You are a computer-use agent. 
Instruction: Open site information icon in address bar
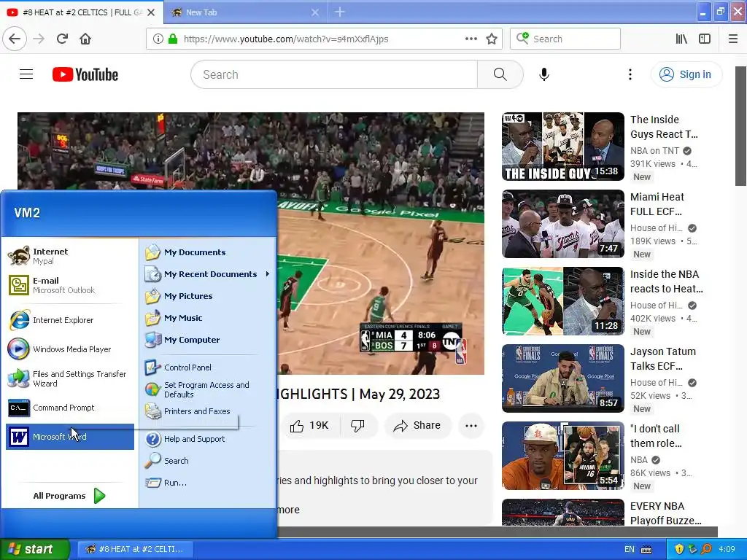click(x=158, y=39)
